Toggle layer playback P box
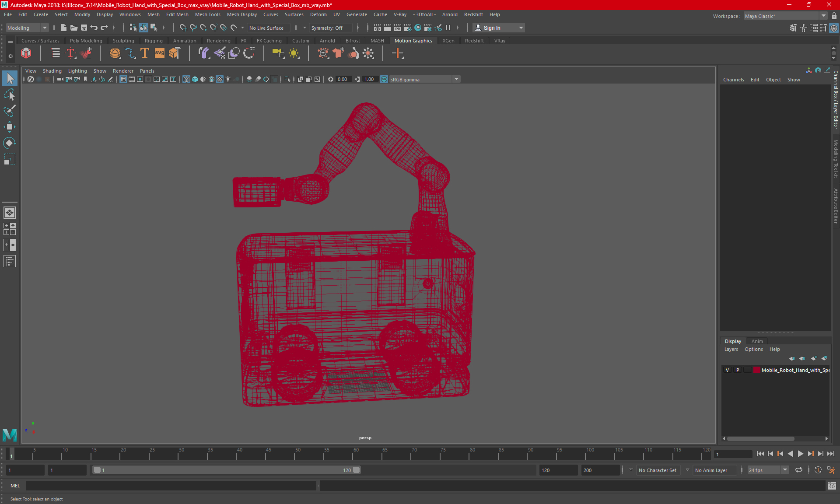 point(738,370)
